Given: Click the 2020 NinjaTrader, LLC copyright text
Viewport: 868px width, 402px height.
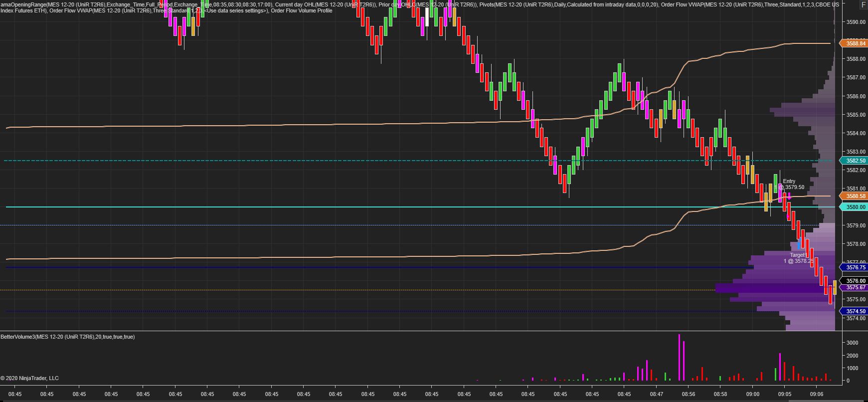Looking at the screenshot, I should click(29, 378).
